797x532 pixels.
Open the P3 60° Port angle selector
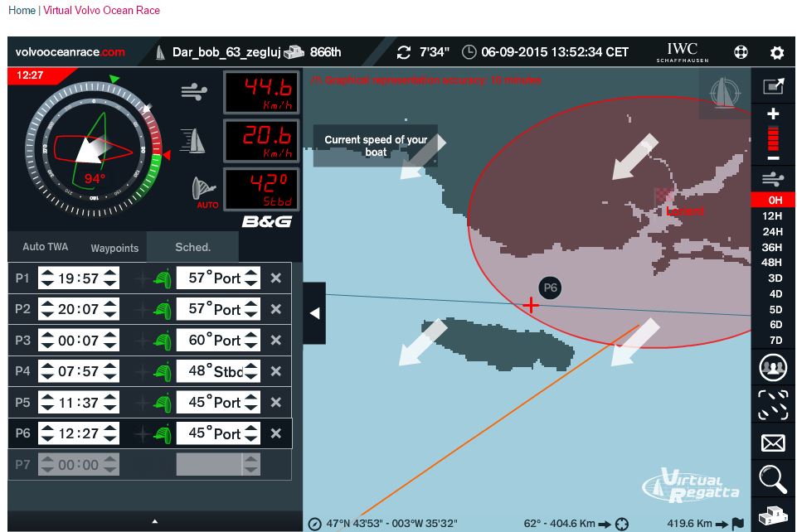click(x=218, y=341)
